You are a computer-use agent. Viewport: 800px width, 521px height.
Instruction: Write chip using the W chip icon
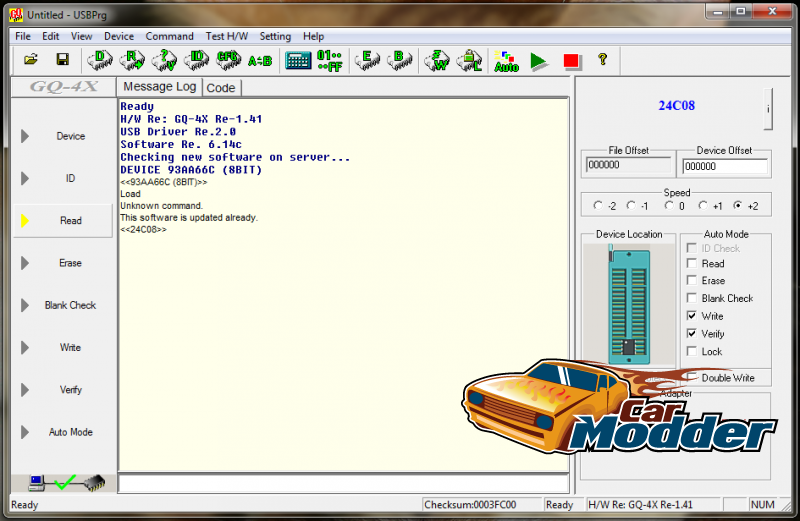(x=437, y=60)
